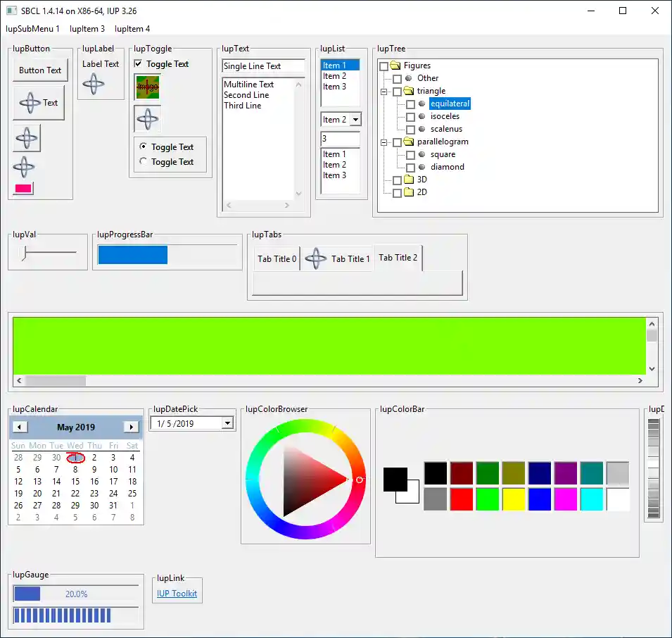The width and height of the screenshot is (672, 638).
Task: Click the previous month arrow in IupCalendar
Action: coord(19,427)
